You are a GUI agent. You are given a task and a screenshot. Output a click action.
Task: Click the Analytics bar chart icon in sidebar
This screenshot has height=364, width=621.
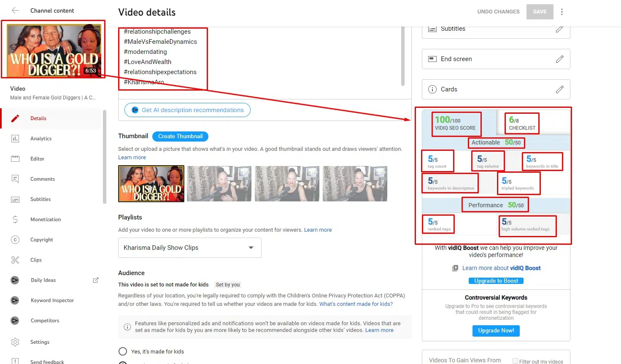pos(15,139)
